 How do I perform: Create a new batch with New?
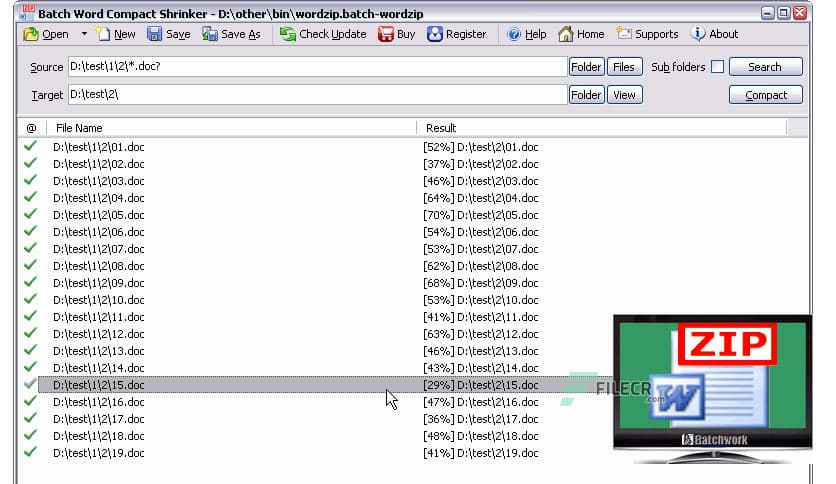coord(116,34)
